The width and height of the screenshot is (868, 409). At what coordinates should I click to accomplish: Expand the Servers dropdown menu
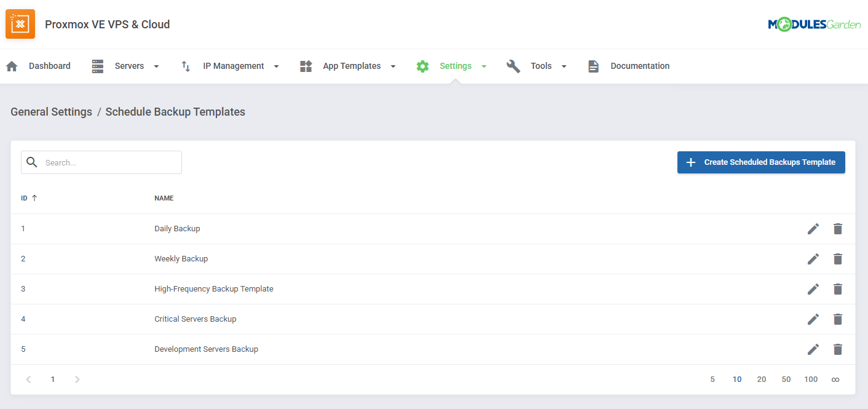(156, 66)
